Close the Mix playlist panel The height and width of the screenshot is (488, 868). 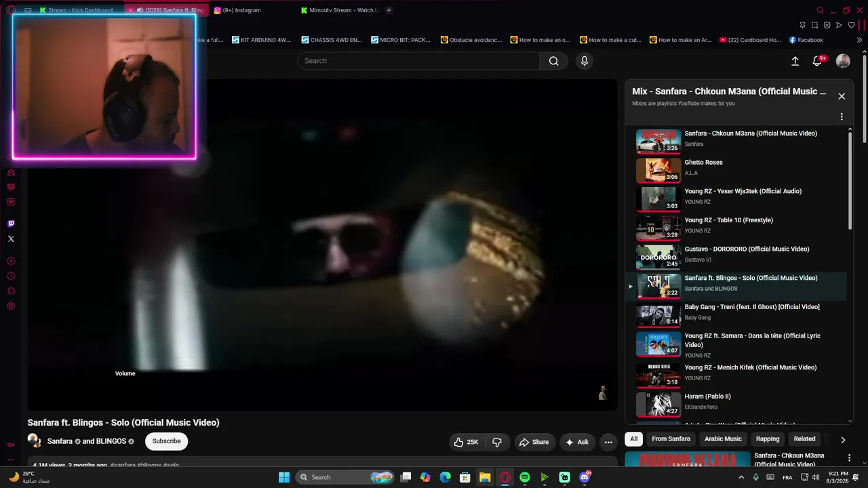[842, 96]
